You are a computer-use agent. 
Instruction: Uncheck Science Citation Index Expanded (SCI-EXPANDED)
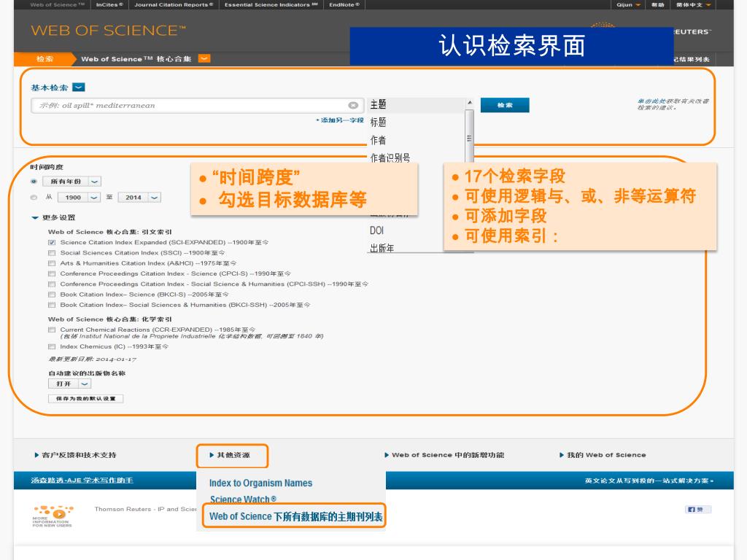tap(52, 242)
